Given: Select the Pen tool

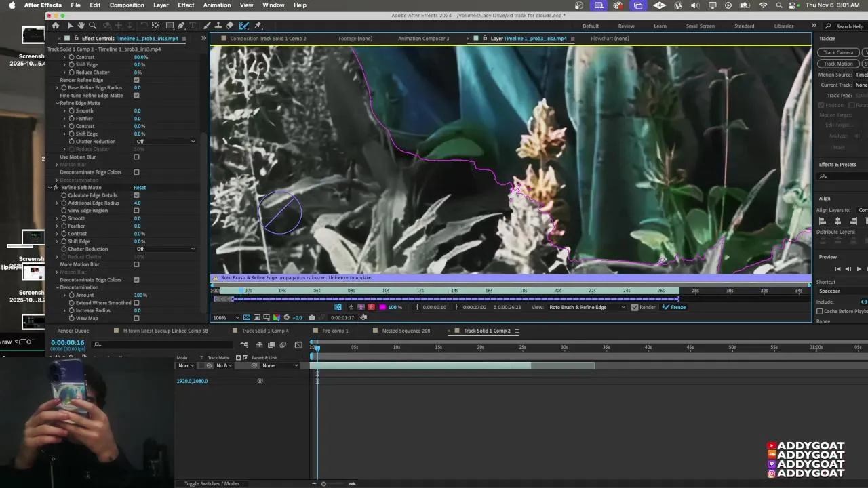Looking at the screenshot, I should [x=181, y=26].
